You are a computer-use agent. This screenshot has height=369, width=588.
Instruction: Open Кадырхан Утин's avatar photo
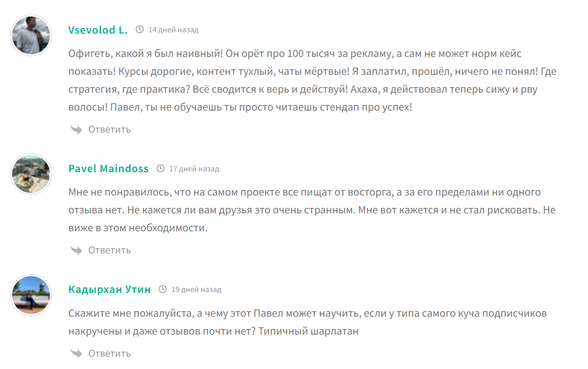coord(31,295)
